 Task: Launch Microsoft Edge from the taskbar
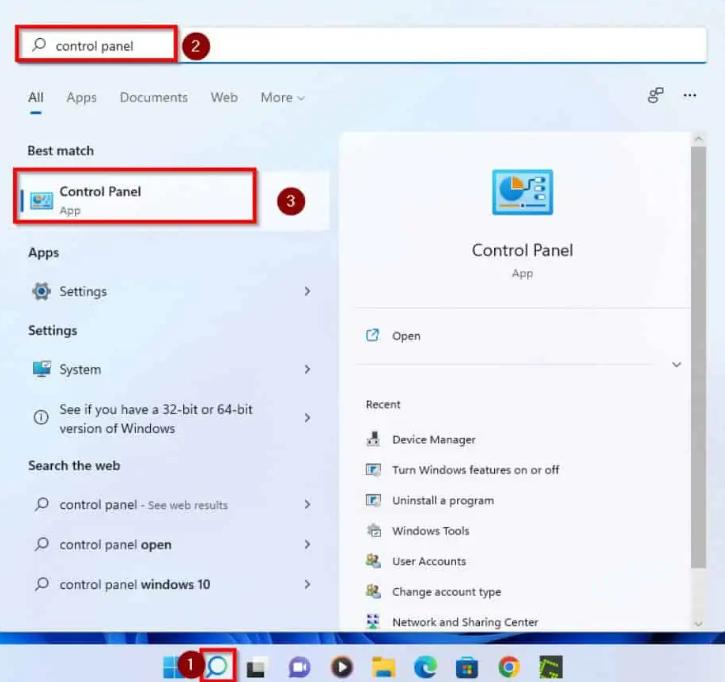(x=425, y=667)
